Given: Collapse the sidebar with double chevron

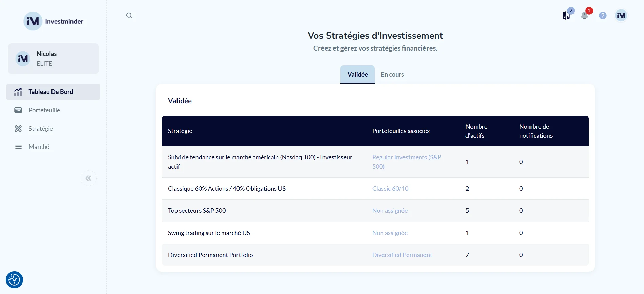Looking at the screenshot, I should [x=88, y=178].
